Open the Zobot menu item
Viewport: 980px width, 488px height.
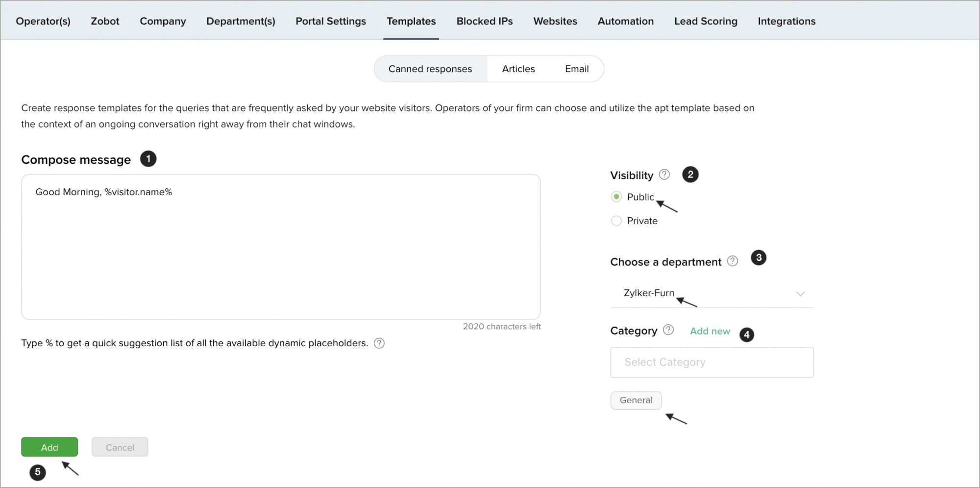coord(105,21)
